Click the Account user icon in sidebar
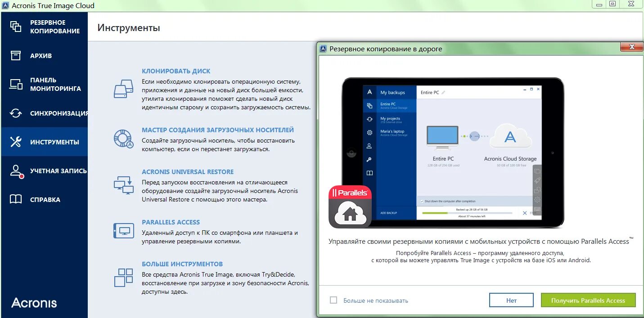Screen dimensions: 644x318 click(x=16, y=171)
